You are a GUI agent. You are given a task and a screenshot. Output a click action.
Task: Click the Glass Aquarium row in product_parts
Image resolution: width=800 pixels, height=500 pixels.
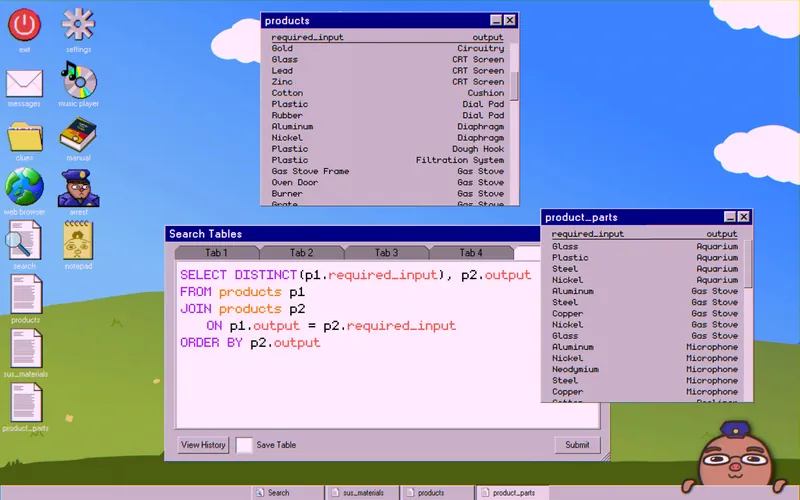(645, 246)
